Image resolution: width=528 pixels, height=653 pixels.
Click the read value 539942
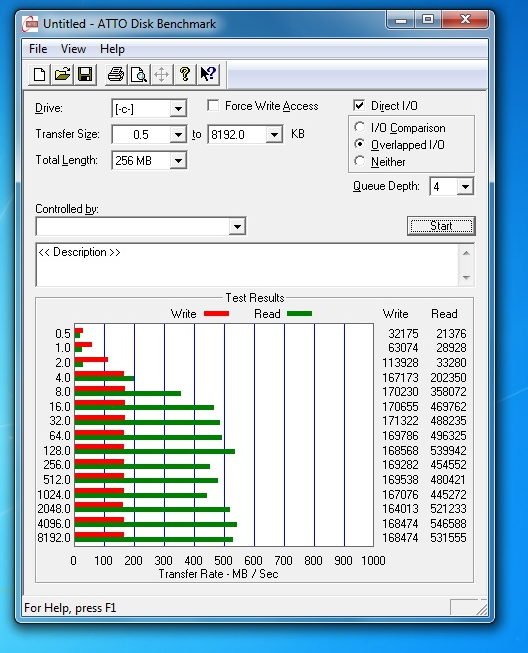(x=448, y=450)
